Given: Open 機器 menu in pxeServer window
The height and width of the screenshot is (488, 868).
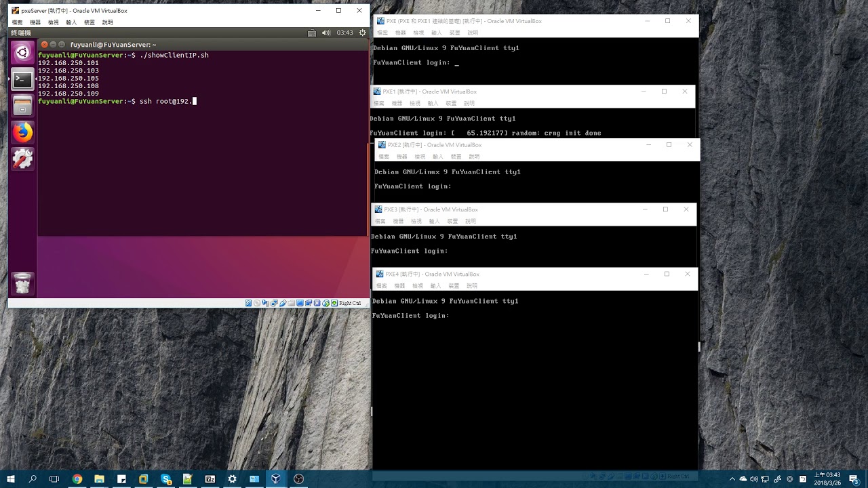Looking at the screenshot, I should [35, 22].
